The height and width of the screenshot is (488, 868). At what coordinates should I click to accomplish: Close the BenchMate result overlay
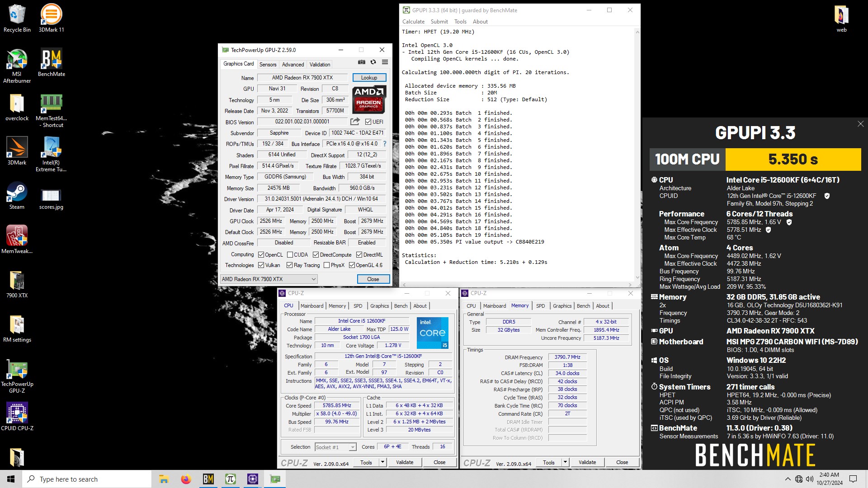(x=860, y=124)
